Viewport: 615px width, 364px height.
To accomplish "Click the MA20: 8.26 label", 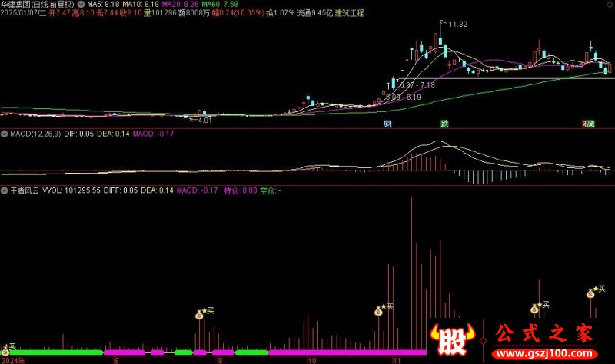I will pos(181,5).
